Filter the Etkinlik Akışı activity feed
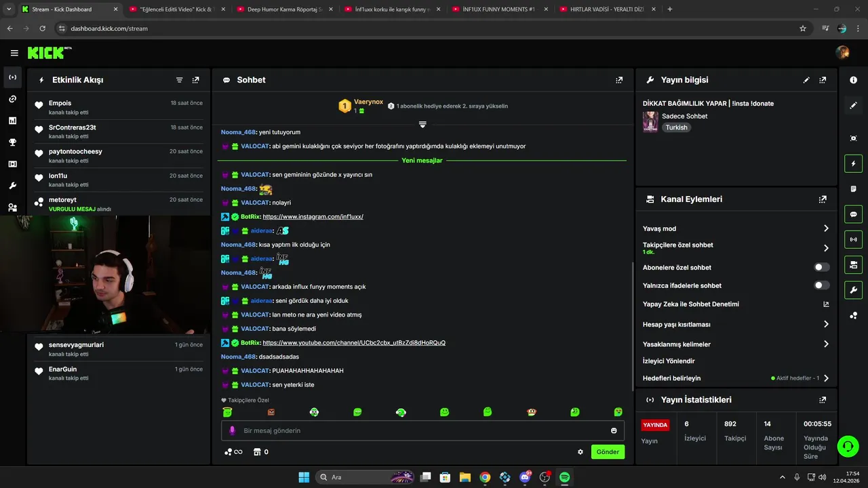Screen dimensions: 868x488 tap(180, 80)
